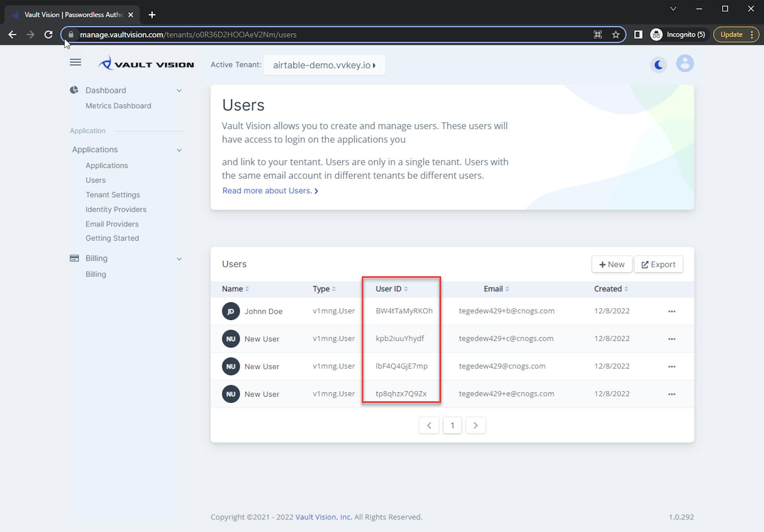Open three-dot menu for tp8qhzx7Q9Zx user

[672, 394]
